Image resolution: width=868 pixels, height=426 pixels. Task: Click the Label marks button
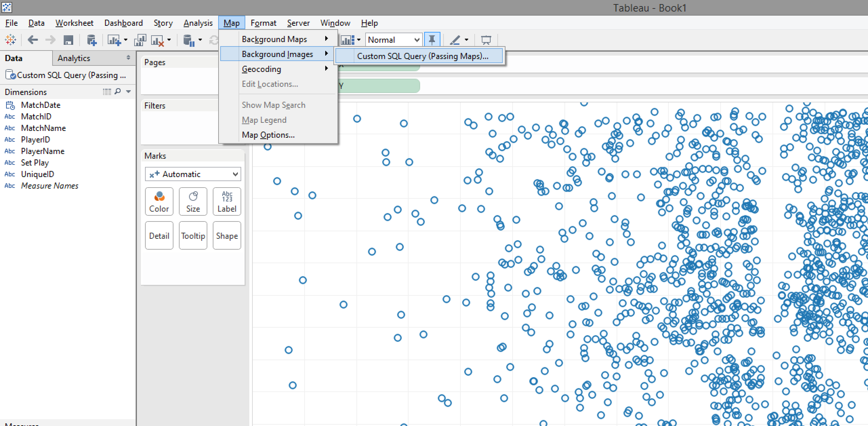(227, 201)
